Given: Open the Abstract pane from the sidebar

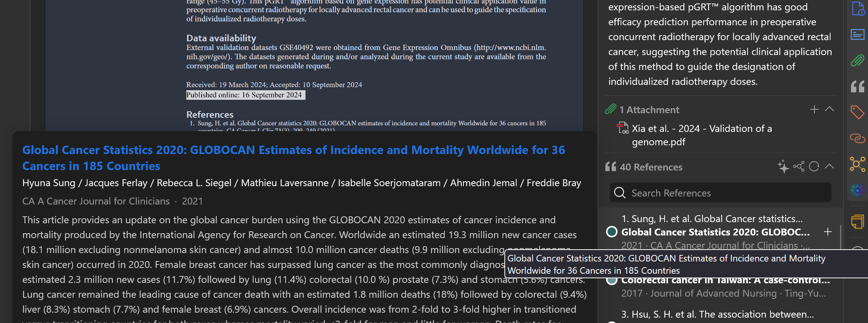Looking at the screenshot, I should tap(858, 35).
